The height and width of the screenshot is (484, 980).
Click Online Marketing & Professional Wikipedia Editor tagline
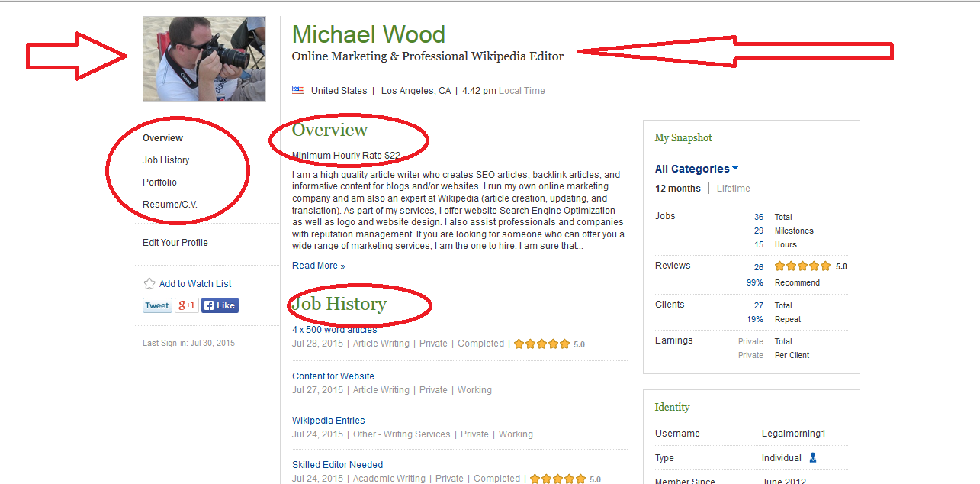coord(428,56)
